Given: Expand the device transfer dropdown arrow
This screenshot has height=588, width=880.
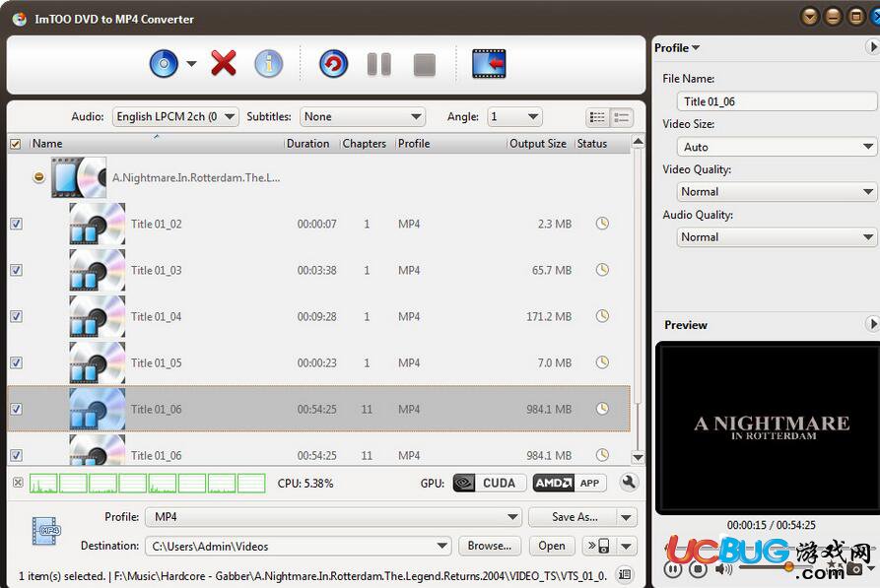Looking at the screenshot, I should [x=627, y=546].
